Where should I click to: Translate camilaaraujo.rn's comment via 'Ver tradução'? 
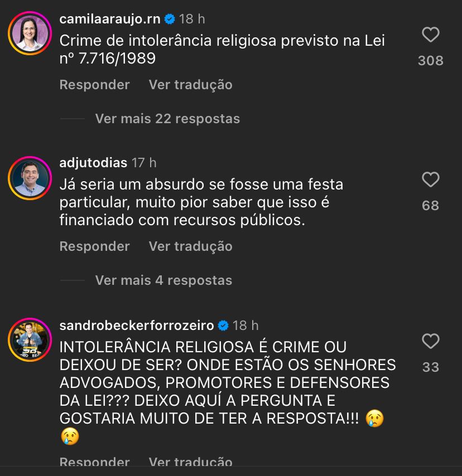tap(190, 85)
